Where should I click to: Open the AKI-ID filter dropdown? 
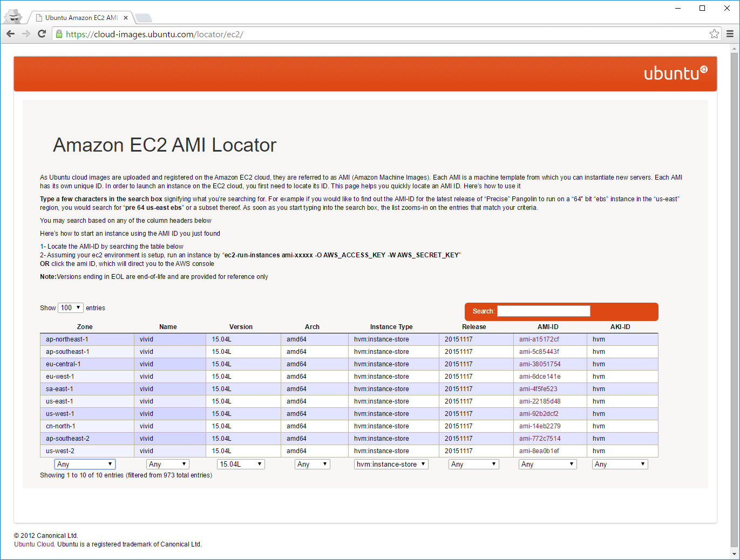coord(620,464)
